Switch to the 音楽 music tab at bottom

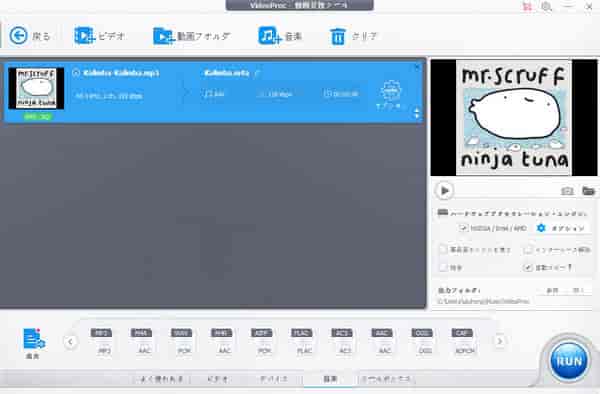tap(330, 379)
